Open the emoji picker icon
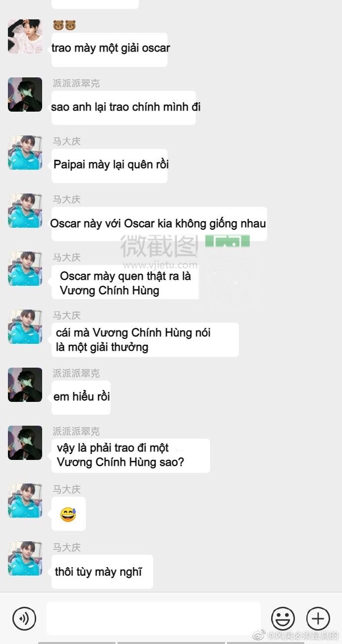Image resolution: width=342 pixels, height=644 pixels. [283, 618]
